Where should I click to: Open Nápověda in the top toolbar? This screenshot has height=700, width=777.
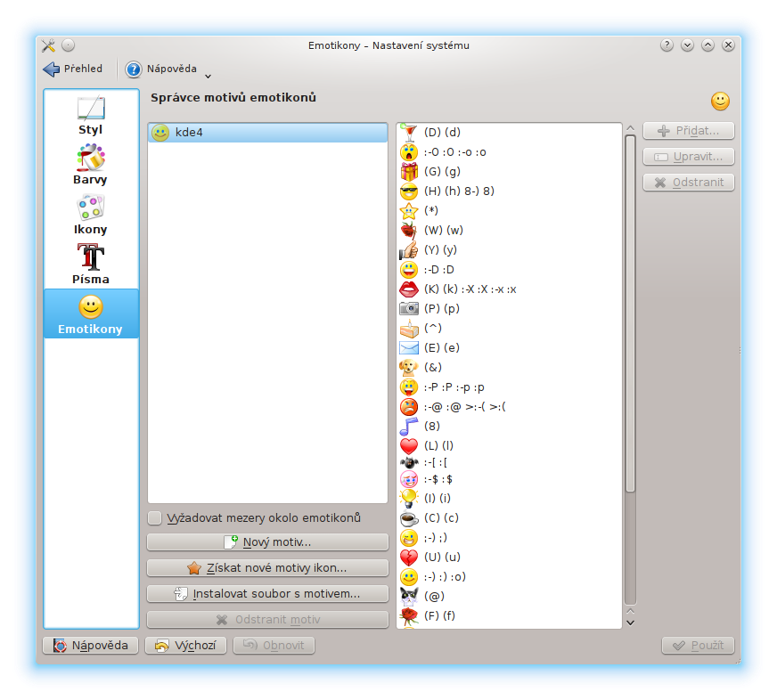point(161,69)
